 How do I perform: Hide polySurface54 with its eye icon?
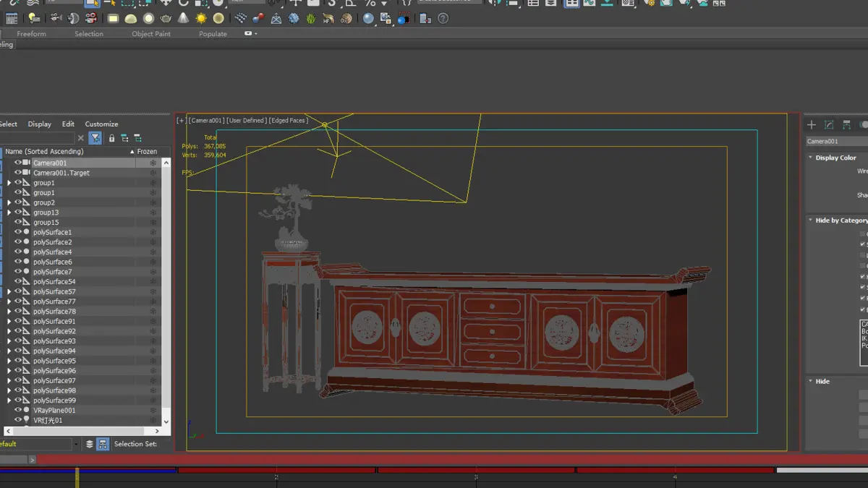point(19,281)
